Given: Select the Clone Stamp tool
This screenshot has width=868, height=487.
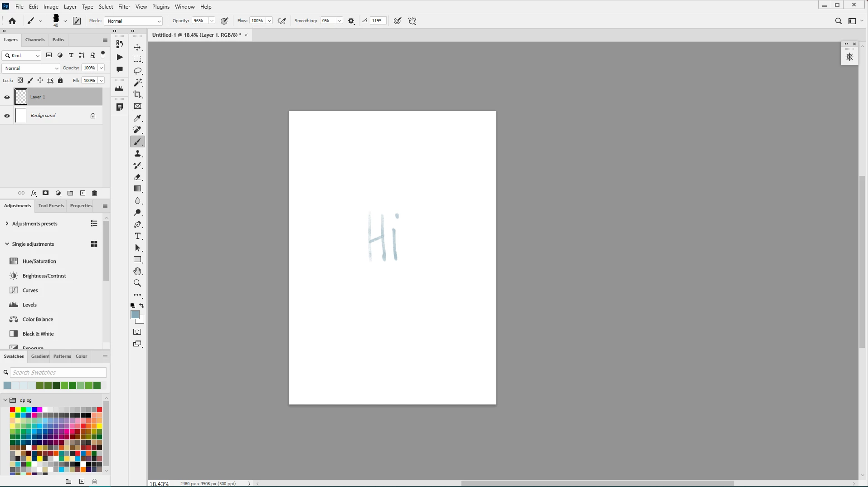Looking at the screenshot, I should 137,154.
